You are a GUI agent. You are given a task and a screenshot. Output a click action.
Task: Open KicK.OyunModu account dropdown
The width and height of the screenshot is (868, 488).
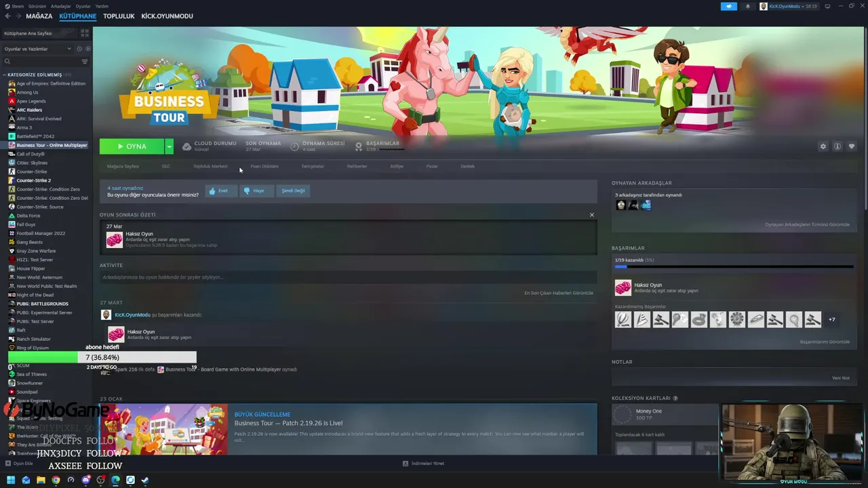tap(789, 6)
